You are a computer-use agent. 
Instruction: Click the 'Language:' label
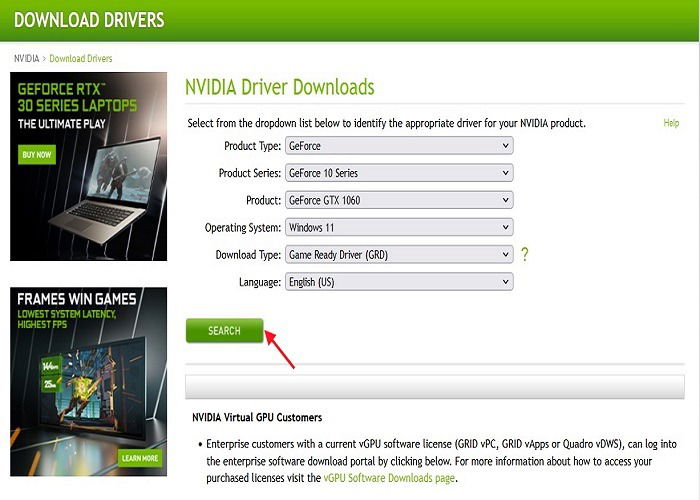tap(260, 282)
